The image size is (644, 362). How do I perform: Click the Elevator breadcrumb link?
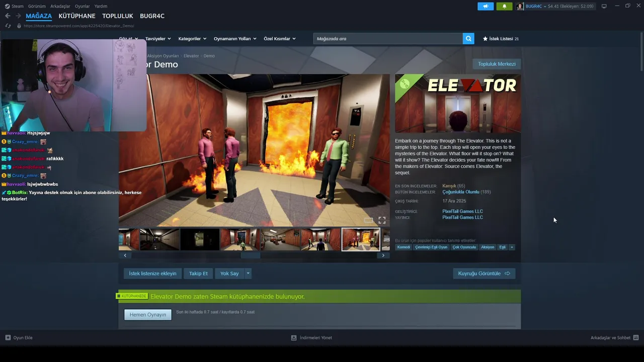coord(191,56)
